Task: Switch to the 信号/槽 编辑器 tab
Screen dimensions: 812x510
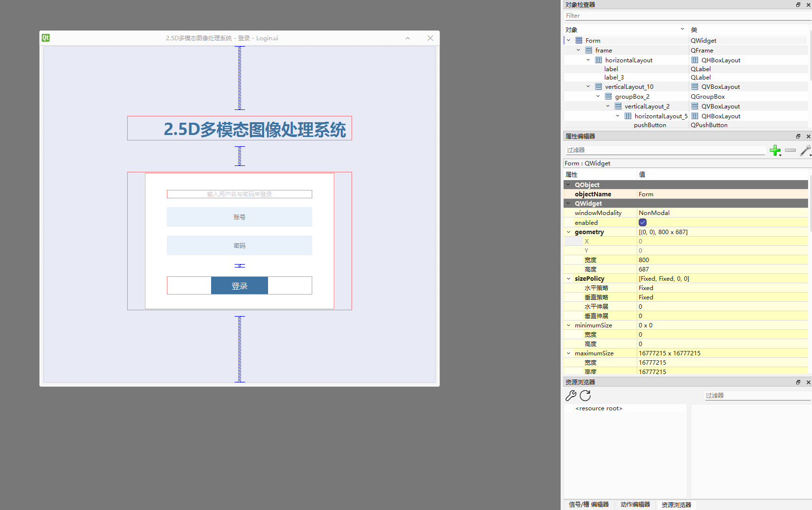Action: click(588, 505)
